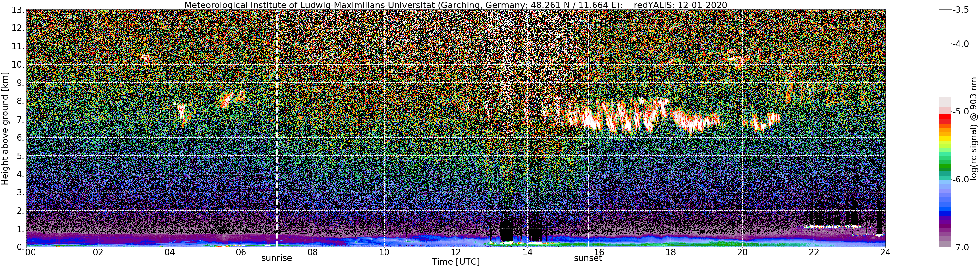Click the y-axis tick label '7.'
Viewport: 980px width, 268px height.
click(x=20, y=119)
